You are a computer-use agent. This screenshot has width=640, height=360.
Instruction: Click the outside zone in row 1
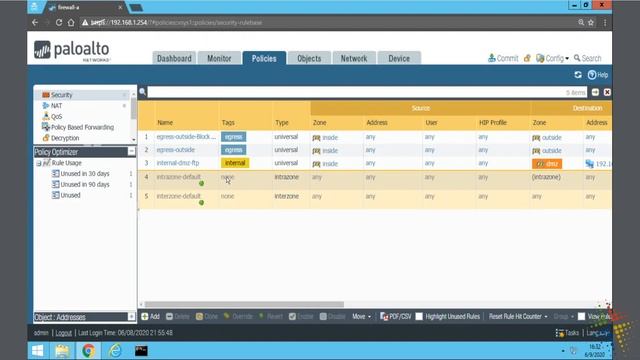[x=547, y=138]
